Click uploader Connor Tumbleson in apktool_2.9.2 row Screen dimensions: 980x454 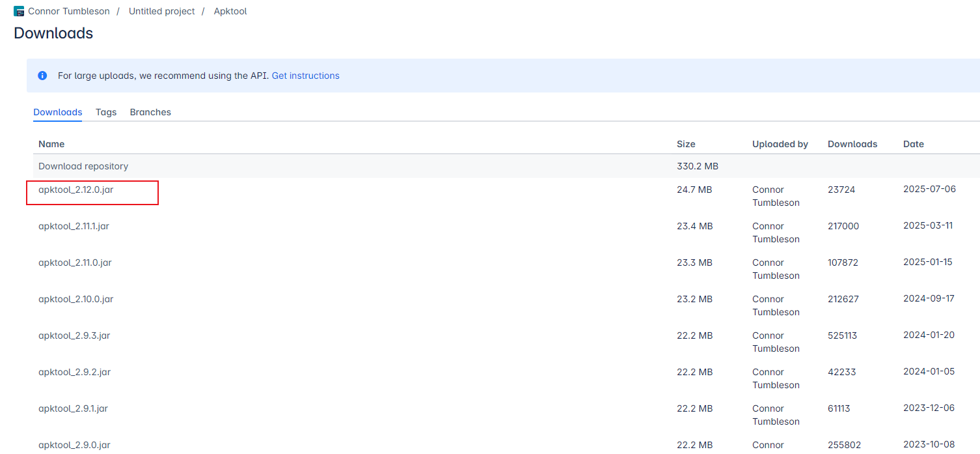pos(776,378)
